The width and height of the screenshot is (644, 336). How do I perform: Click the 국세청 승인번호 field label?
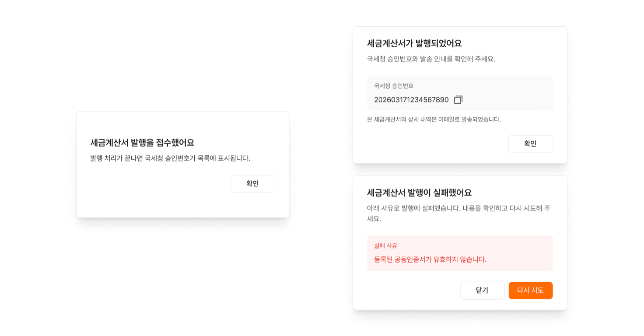[394, 86]
